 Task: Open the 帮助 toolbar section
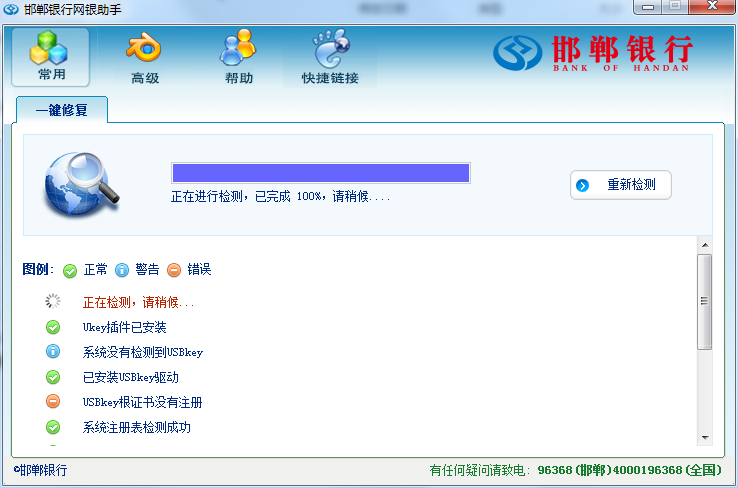[239, 58]
